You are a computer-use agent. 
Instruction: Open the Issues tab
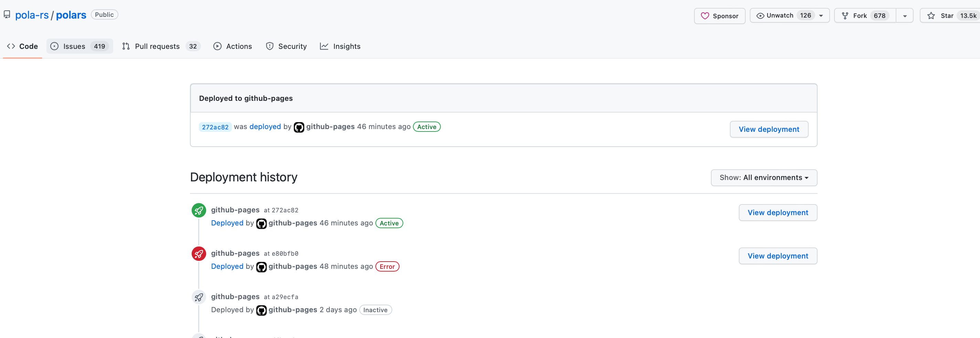click(79, 46)
